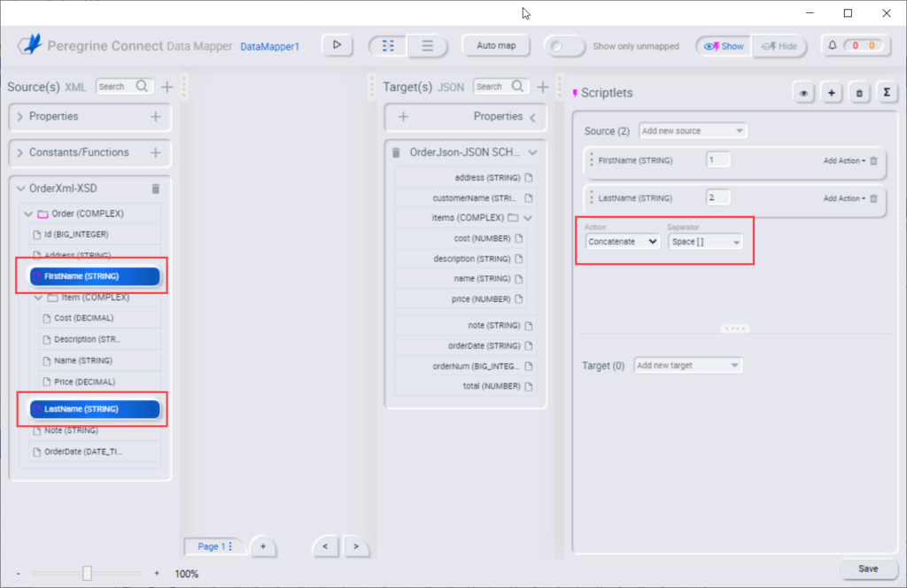Open the notifications bell
The image size is (907, 588).
point(832,45)
